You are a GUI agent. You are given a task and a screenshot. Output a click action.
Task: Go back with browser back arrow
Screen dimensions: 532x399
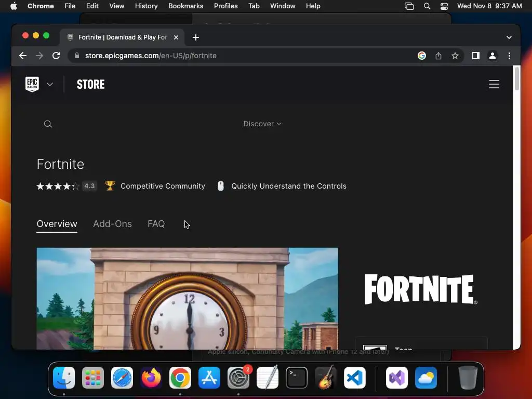[23, 56]
